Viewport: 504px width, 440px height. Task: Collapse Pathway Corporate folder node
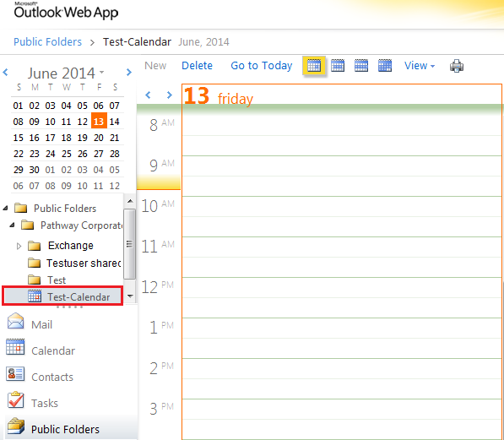point(12,225)
